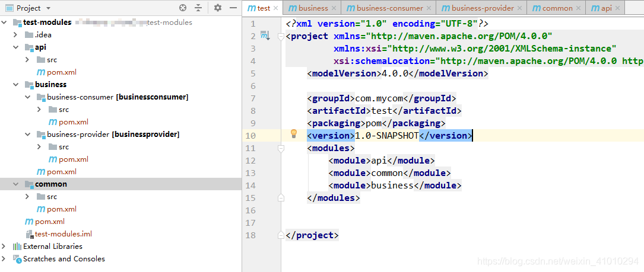Select pom.xml under business-consumer

point(74,122)
